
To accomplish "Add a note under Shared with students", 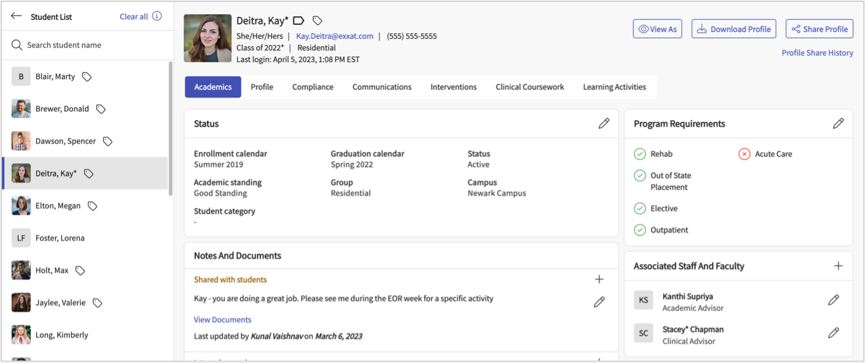I will pyautogui.click(x=599, y=280).
